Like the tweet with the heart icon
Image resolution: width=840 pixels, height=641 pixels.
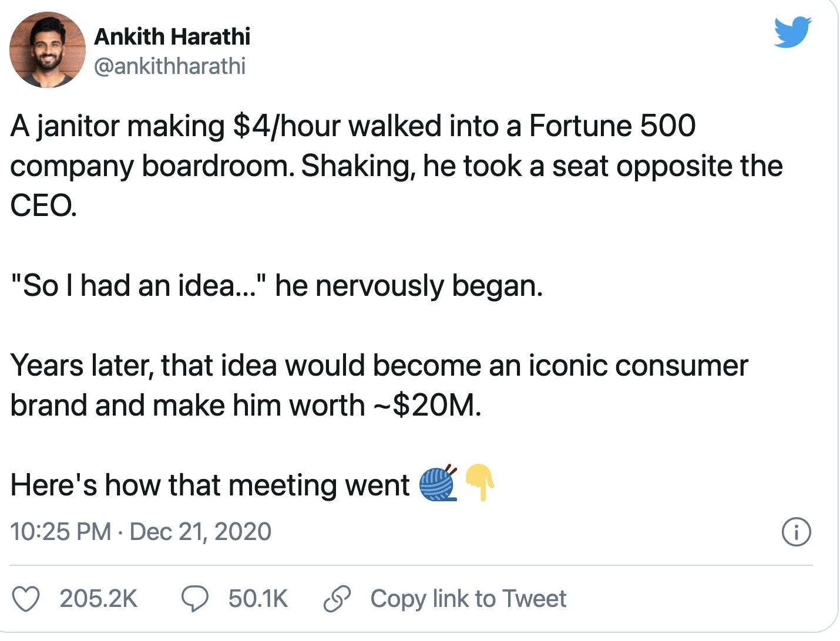[x=26, y=599]
